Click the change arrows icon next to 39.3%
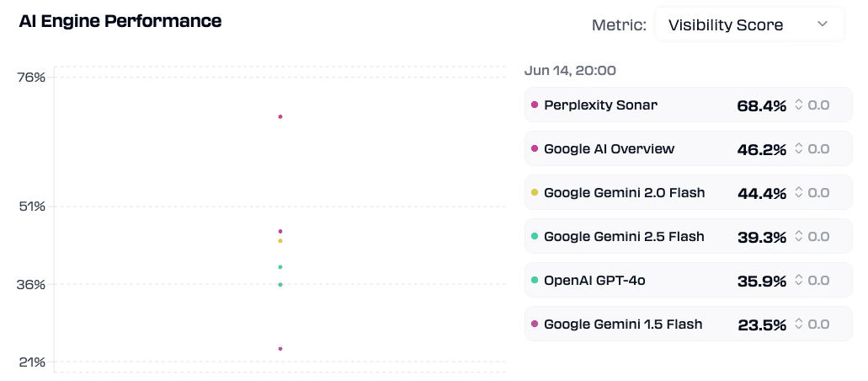The width and height of the screenshot is (868, 381). 798,236
